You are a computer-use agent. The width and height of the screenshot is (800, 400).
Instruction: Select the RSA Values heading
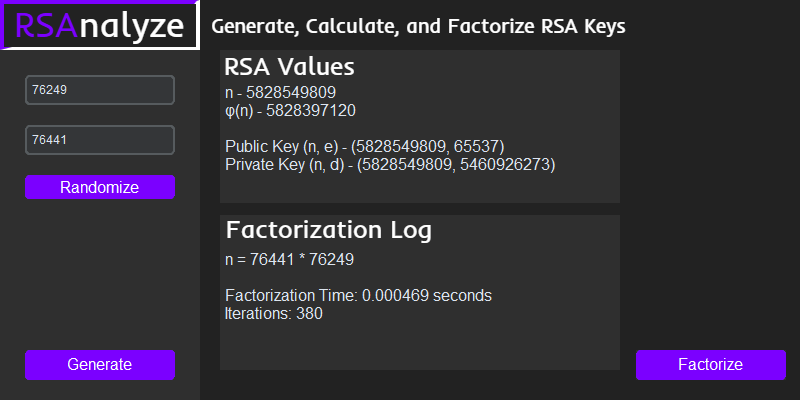pyautogui.click(x=289, y=68)
